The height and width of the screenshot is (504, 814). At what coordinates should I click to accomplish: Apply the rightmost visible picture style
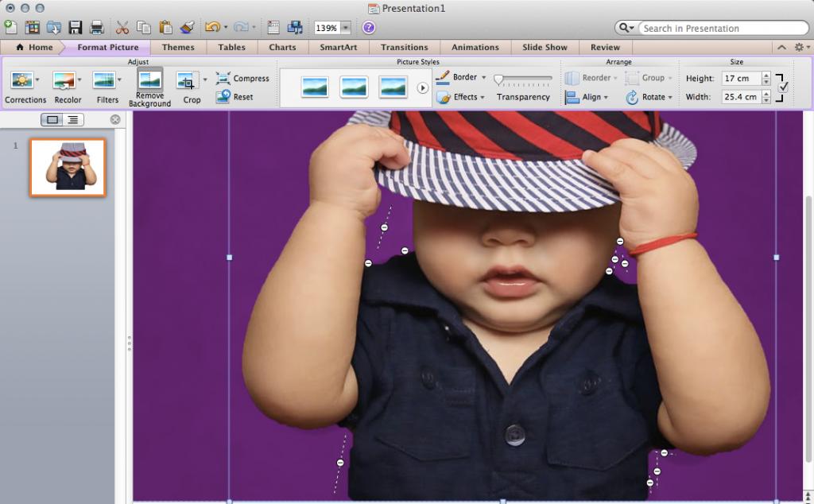pos(393,87)
